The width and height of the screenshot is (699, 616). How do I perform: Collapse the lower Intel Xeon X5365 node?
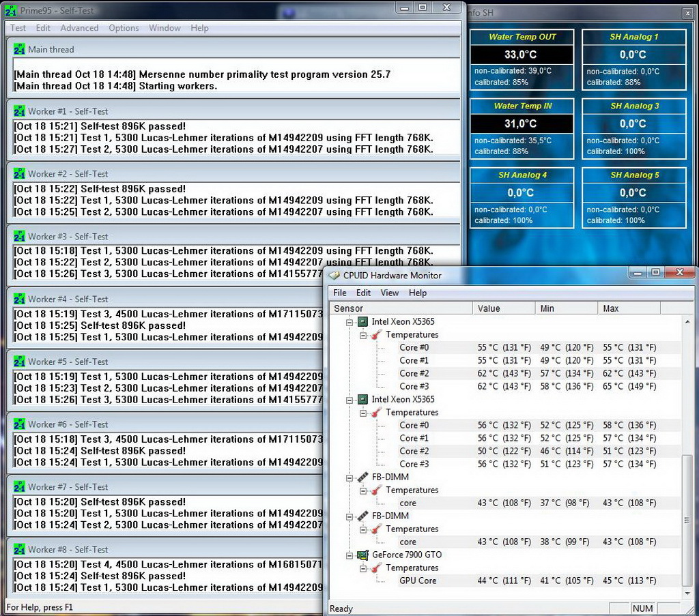(x=350, y=399)
